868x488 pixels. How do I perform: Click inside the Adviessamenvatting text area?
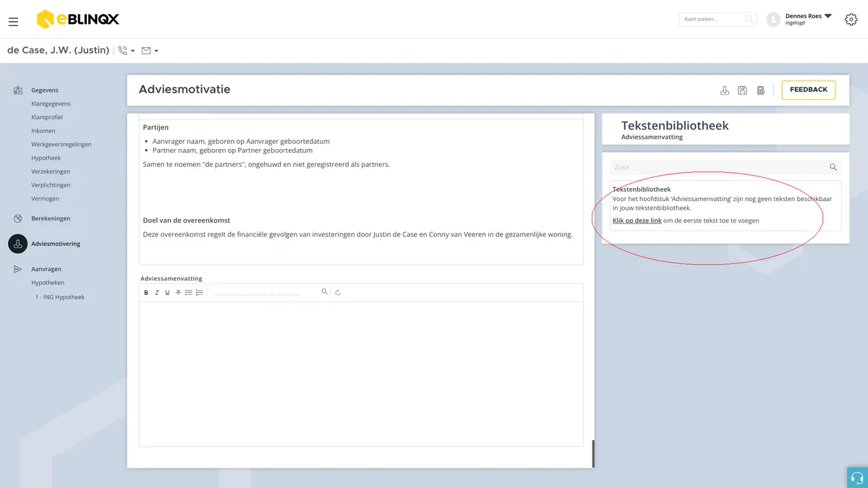pyautogui.click(x=361, y=374)
